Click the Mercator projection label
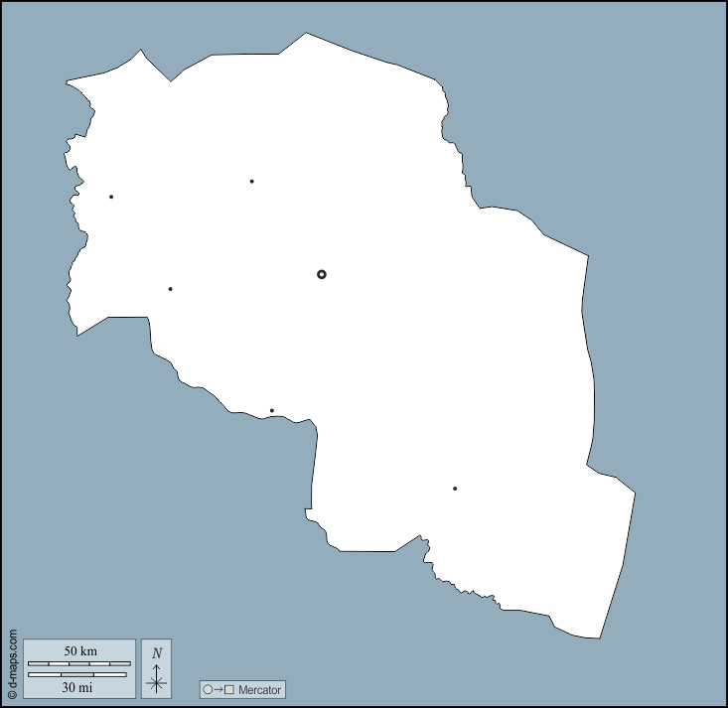The image size is (728, 708). tap(260, 689)
